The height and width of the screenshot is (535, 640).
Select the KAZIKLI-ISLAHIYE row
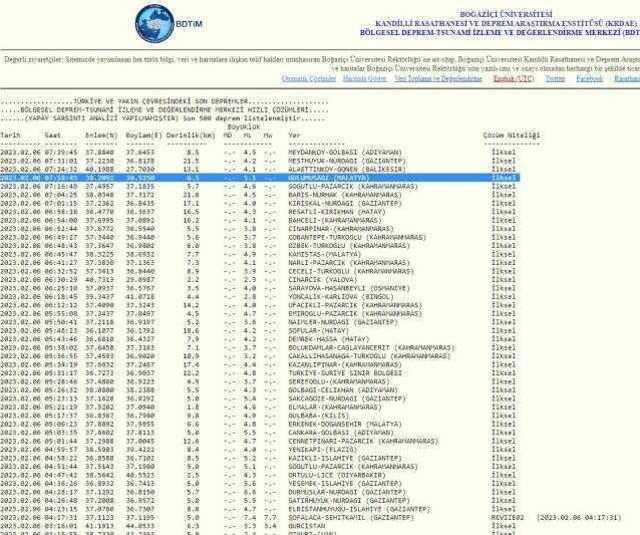coord(260,458)
